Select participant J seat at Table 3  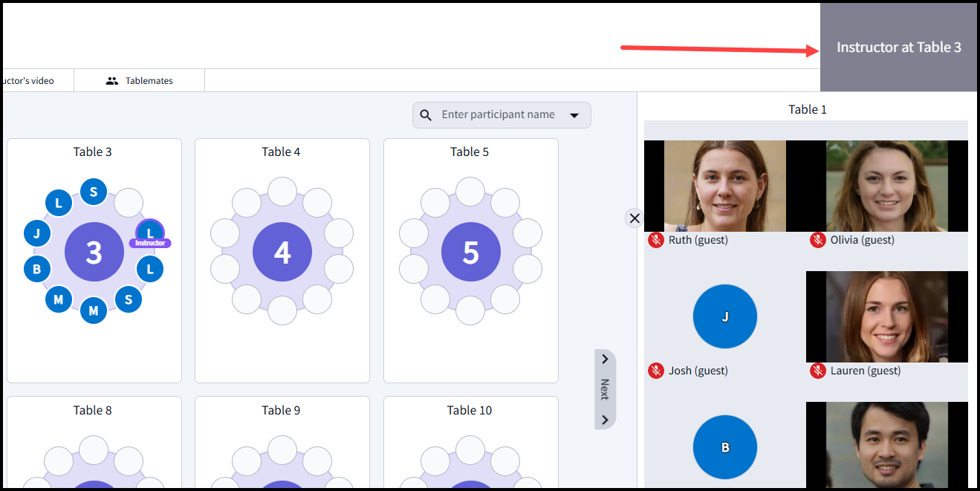[37, 233]
